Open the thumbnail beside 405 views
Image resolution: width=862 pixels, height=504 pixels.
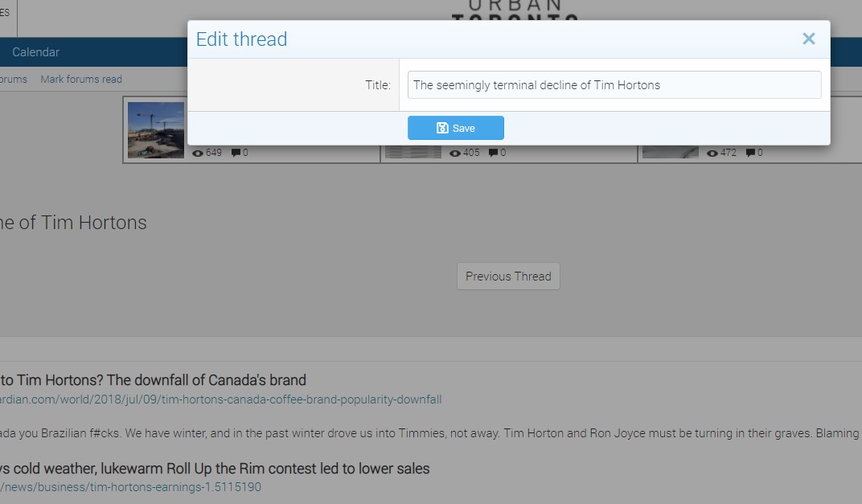pos(413,152)
